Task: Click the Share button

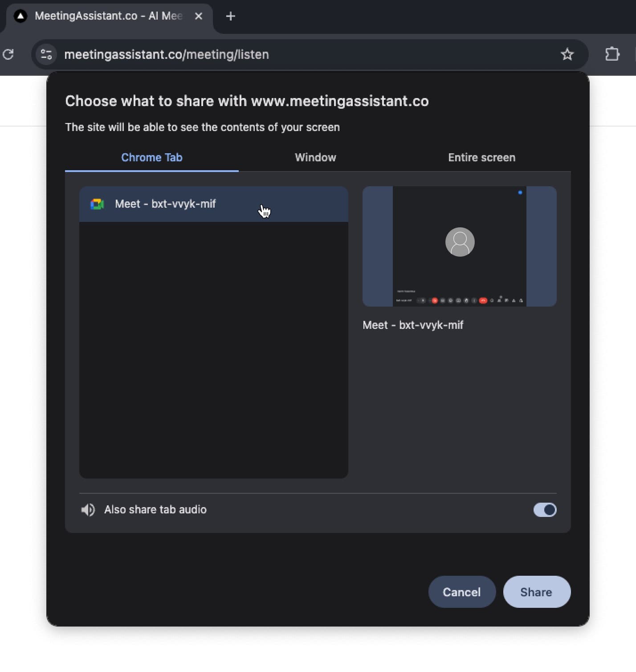Action: point(537,592)
